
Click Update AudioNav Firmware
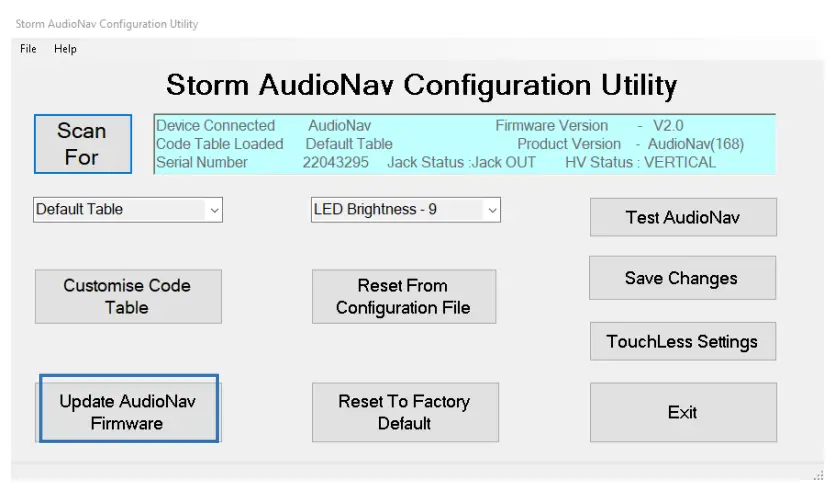tap(129, 408)
